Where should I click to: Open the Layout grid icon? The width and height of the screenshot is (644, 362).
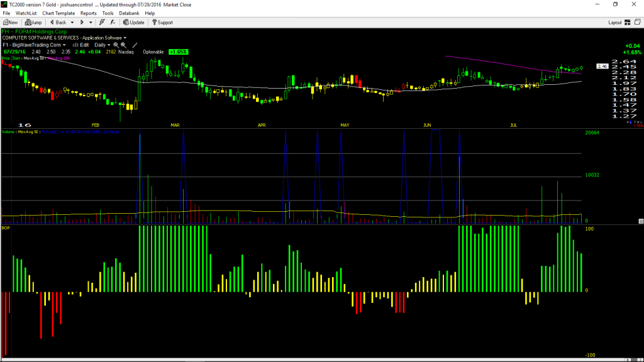pyautogui.click(x=628, y=23)
